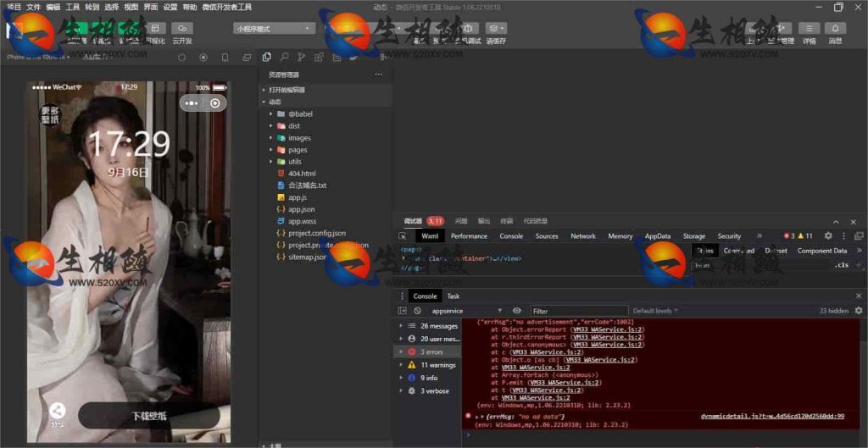868x448 pixels.
Task: Open the 消息 notifications bell
Action: (835, 33)
